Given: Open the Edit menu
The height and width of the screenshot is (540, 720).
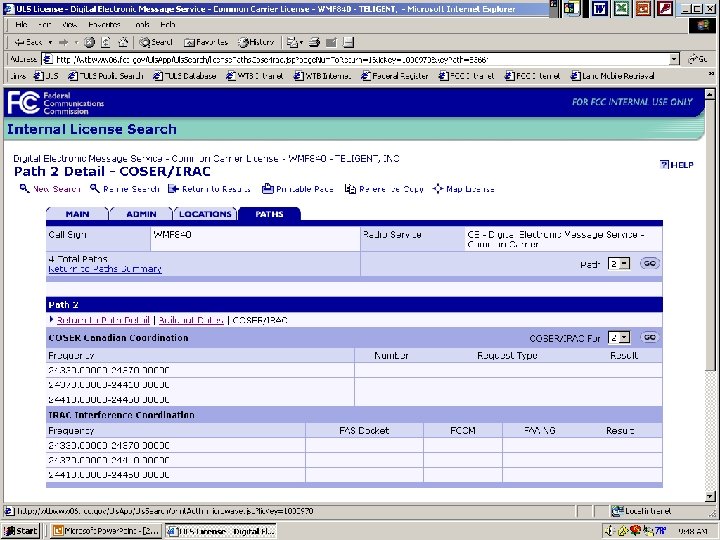Looking at the screenshot, I should [44, 25].
